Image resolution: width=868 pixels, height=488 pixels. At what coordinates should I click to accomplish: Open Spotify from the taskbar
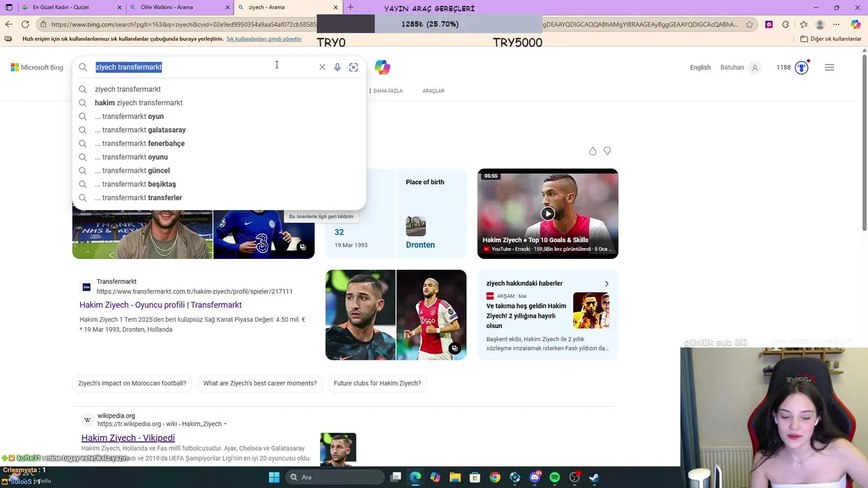pos(555,477)
